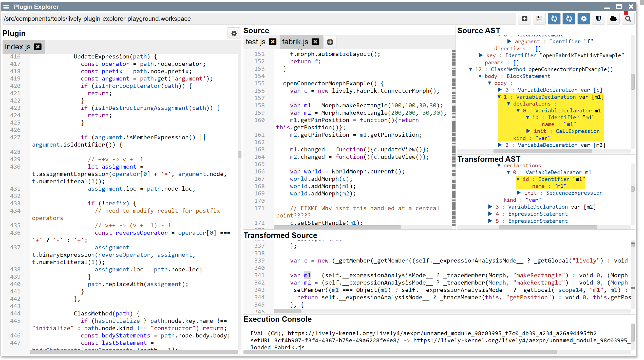Click the plus icon in top toolbar
Image resolution: width=644 pixels, height=360 pixels.
click(524, 19)
